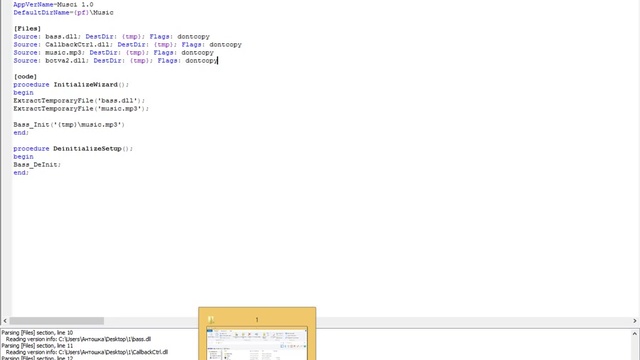Click the 'Bass_DeInit;' line
The height and width of the screenshot is (360, 640).
click(37, 164)
